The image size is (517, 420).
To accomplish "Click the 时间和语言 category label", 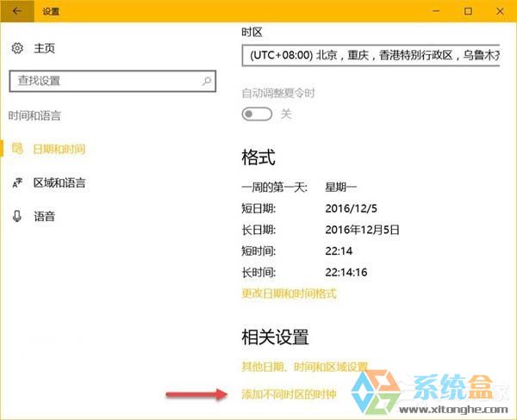I will 34,115.
